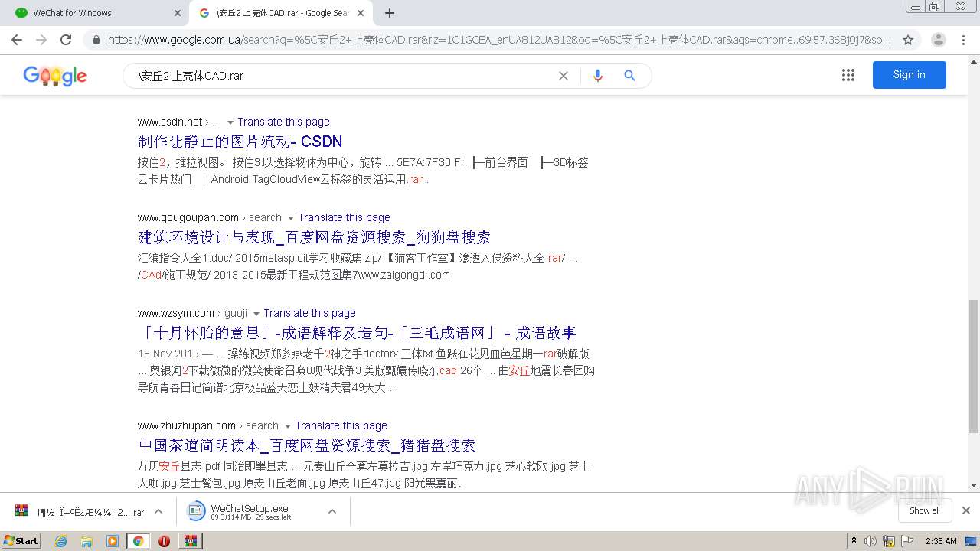
Task: Open the 三毛成语网 result title
Action: pyautogui.click(x=357, y=333)
